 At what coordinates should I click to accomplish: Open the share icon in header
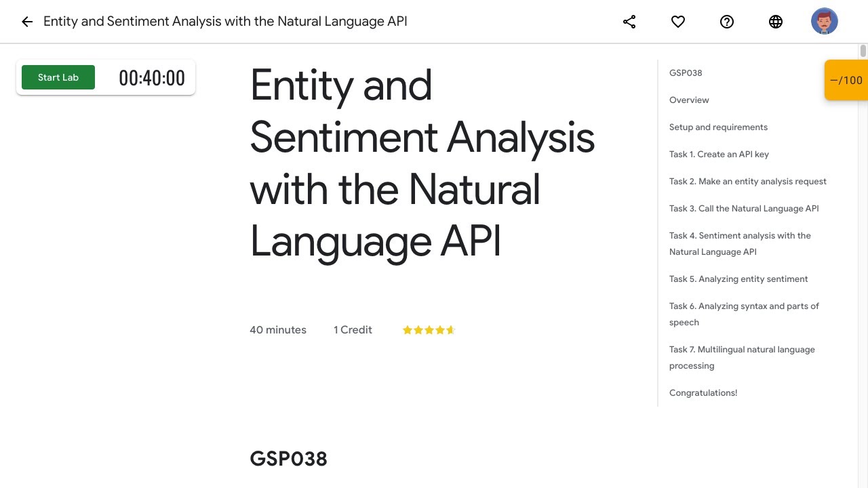(629, 22)
